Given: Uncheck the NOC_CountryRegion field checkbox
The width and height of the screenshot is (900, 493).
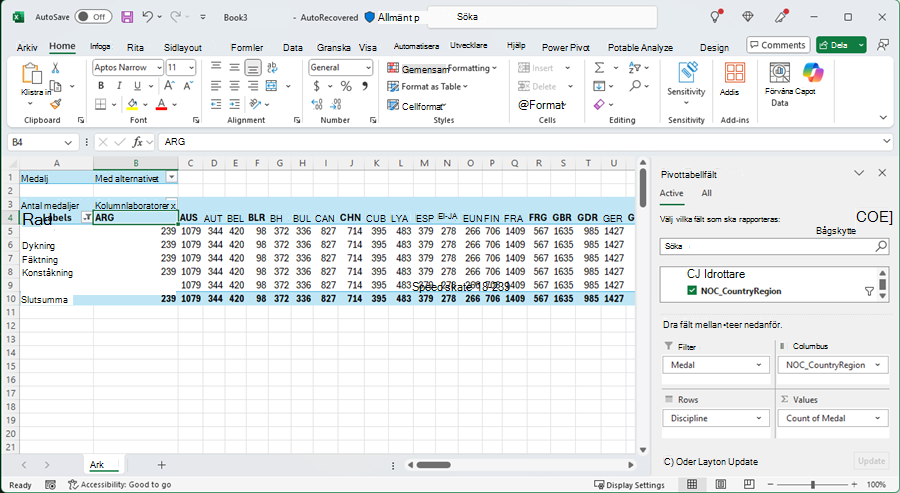Looking at the screenshot, I should 692,290.
